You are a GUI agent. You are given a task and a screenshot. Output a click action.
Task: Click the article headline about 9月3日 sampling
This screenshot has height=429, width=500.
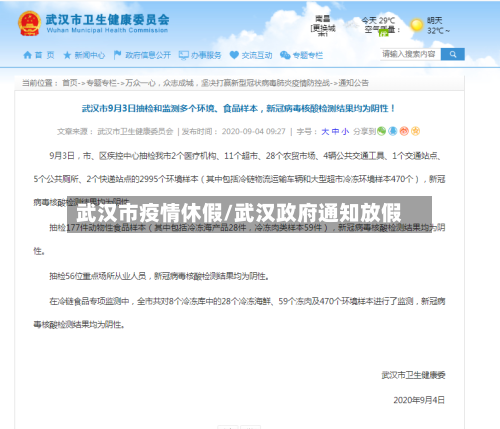[x=239, y=108]
